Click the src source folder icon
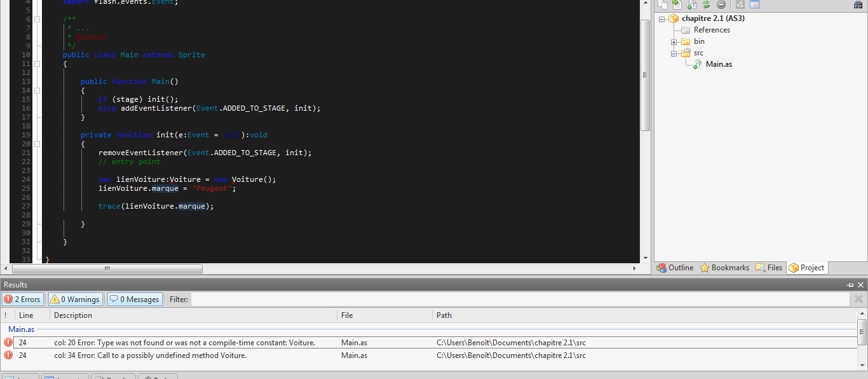The image size is (868, 379). [686, 53]
